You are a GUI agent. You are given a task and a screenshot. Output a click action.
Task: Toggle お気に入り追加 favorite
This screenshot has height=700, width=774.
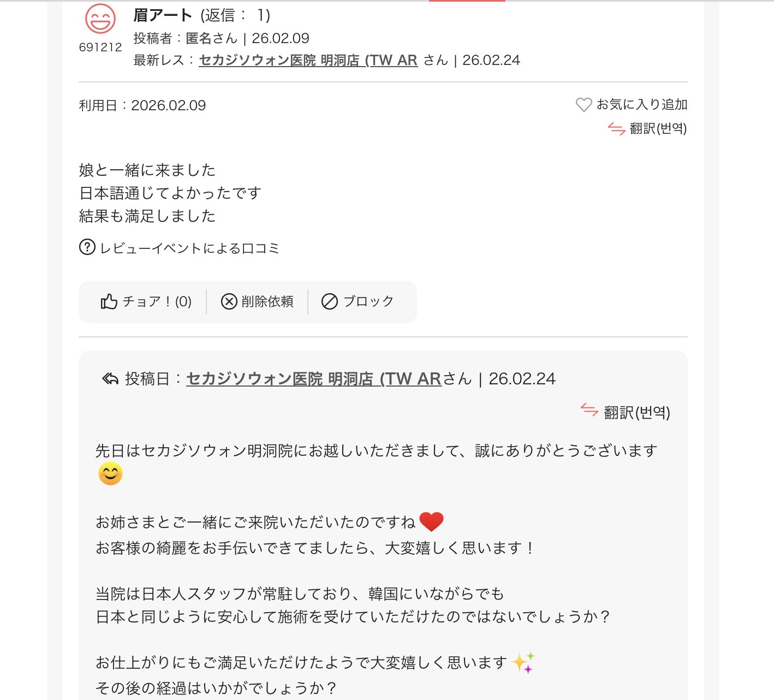pyautogui.click(x=641, y=104)
